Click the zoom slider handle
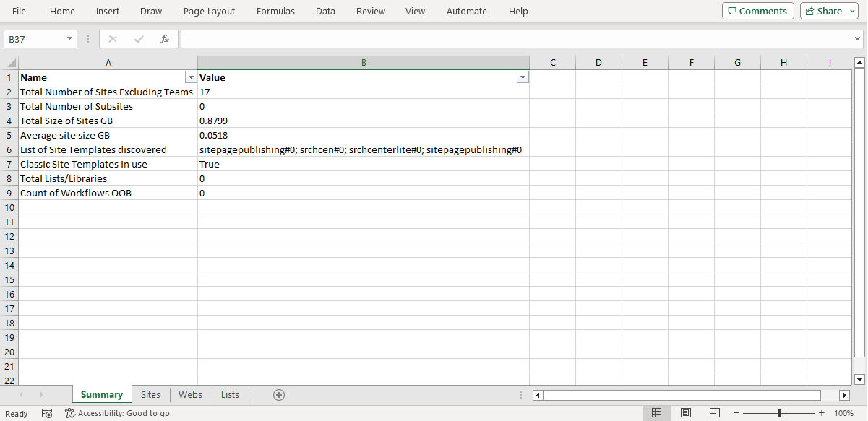The width and height of the screenshot is (868, 421). click(x=779, y=413)
